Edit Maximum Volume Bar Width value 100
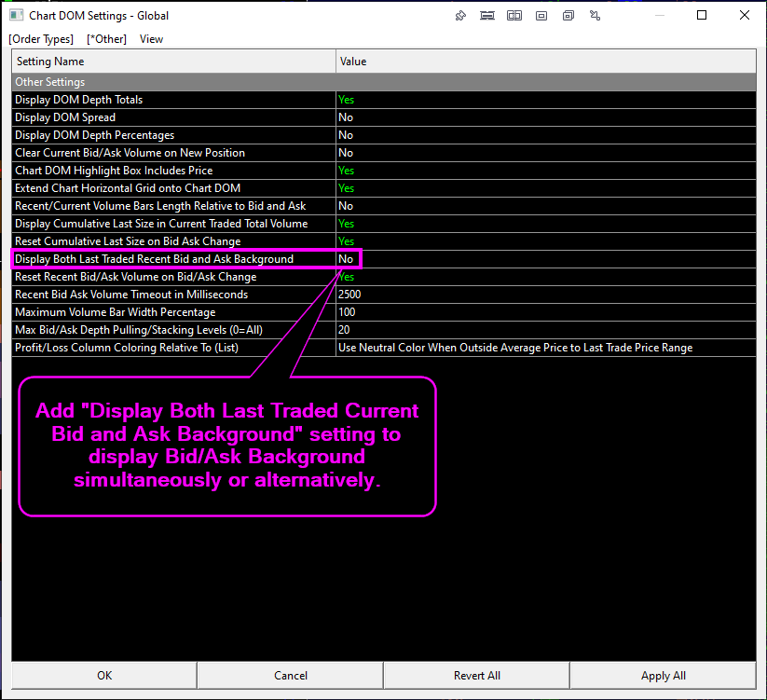This screenshot has width=767, height=700. pyautogui.click(x=546, y=312)
